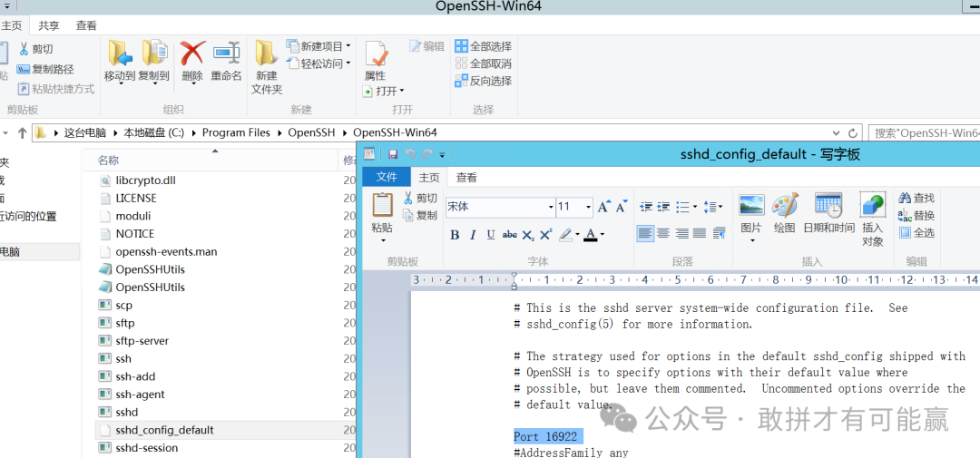Click the Save icon in WordPad title bar
Screen dimensions: 980x458
393,154
